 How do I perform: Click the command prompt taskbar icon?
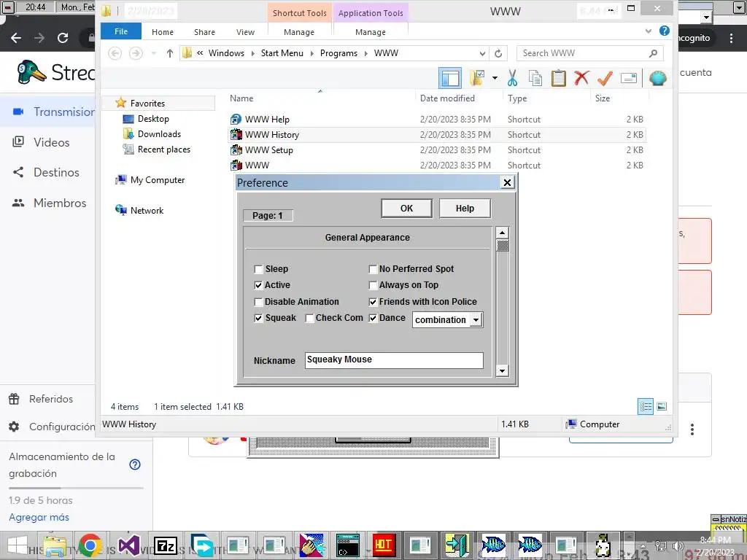(347, 545)
